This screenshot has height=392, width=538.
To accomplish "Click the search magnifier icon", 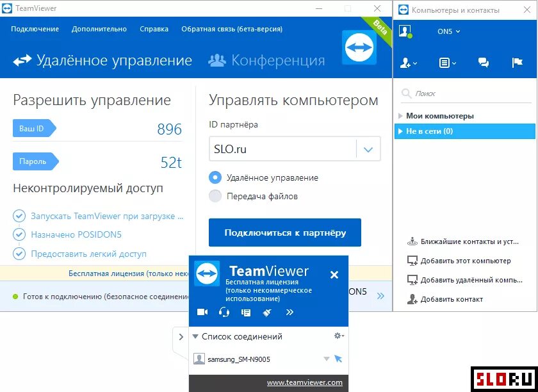I will [406, 94].
